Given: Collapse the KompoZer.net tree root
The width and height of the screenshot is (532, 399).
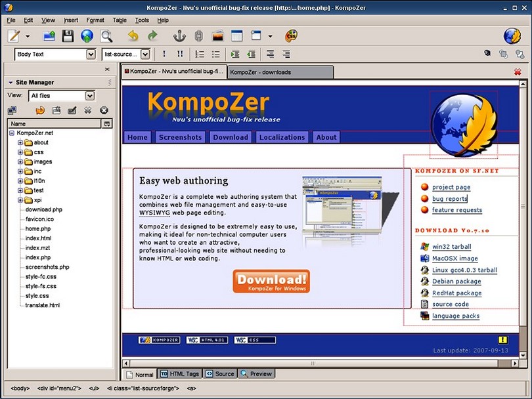Looking at the screenshot, I should pos(12,133).
